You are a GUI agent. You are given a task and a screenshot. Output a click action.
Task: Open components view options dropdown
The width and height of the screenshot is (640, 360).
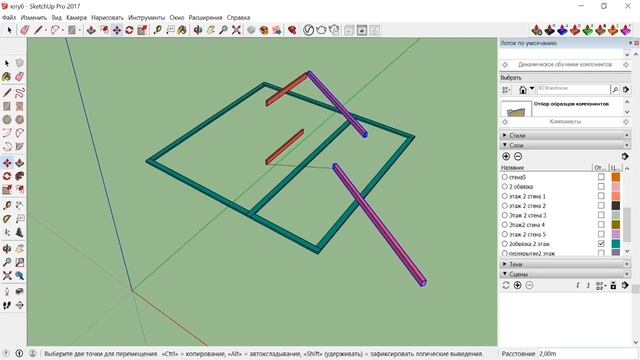506,89
